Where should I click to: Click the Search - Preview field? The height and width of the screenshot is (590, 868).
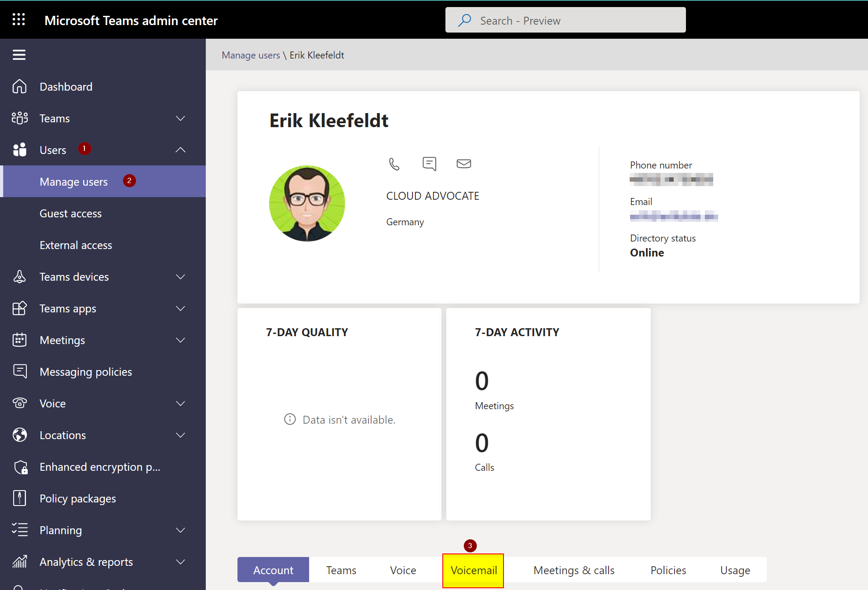tap(565, 21)
